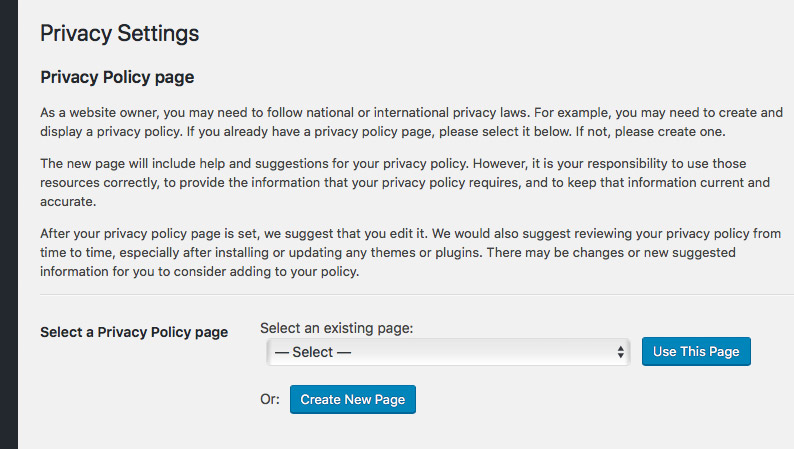Click the "Or:" text beside Create New Page
This screenshot has width=794, height=449.
(x=270, y=399)
